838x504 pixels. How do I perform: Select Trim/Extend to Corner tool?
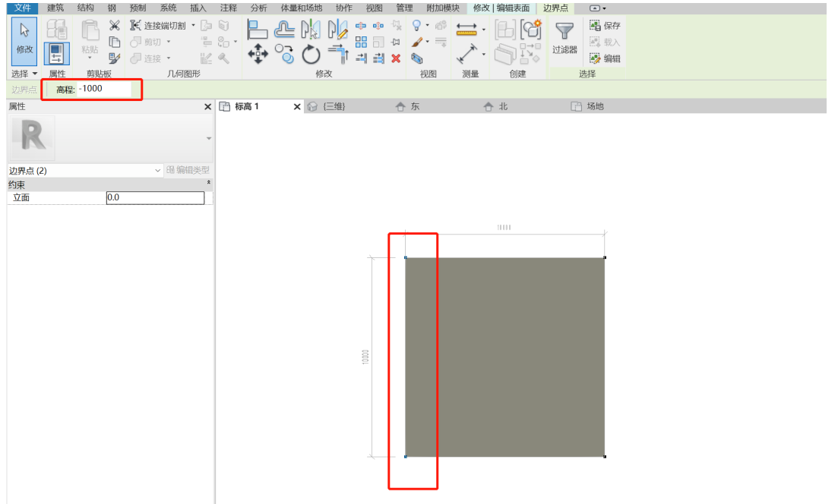(x=338, y=55)
